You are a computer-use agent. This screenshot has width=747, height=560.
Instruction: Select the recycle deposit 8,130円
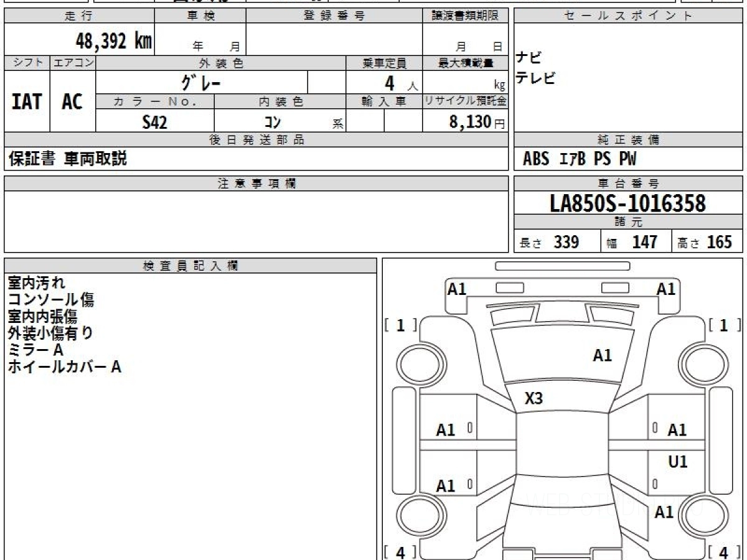(477, 122)
